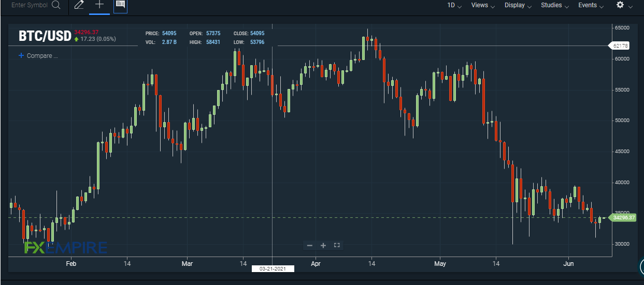Screen dimensions: 644x285
Task: Click the 50000 price axis label
Action: [622, 121]
